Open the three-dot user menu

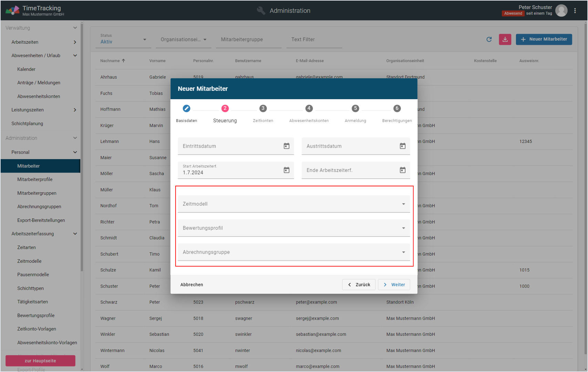point(575,11)
